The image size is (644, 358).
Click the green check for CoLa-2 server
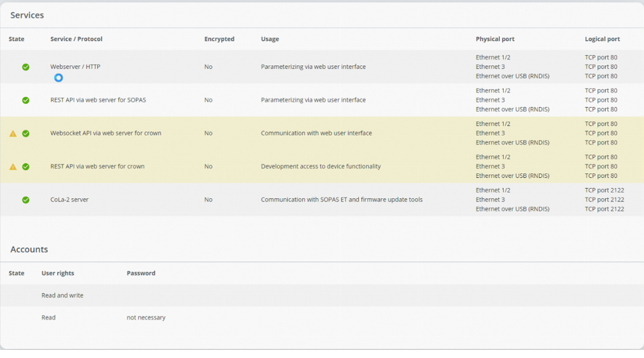[x=26, y=200]
